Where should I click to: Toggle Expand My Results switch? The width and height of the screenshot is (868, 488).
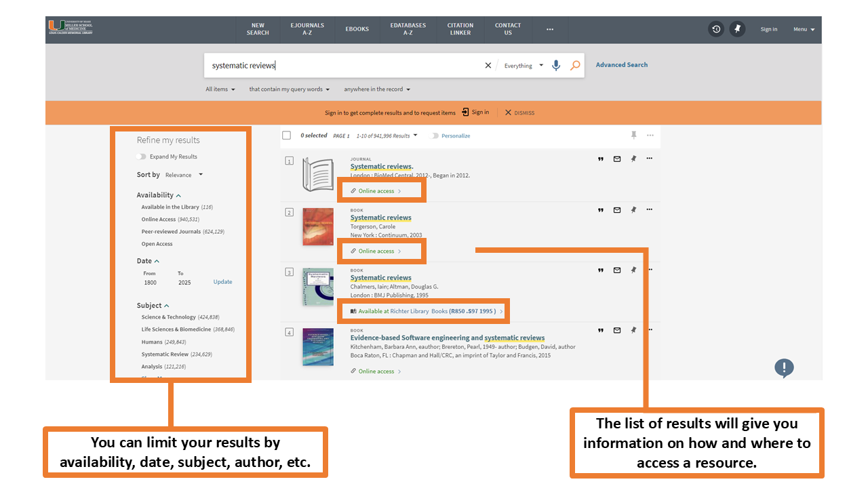tap(142, 157)
